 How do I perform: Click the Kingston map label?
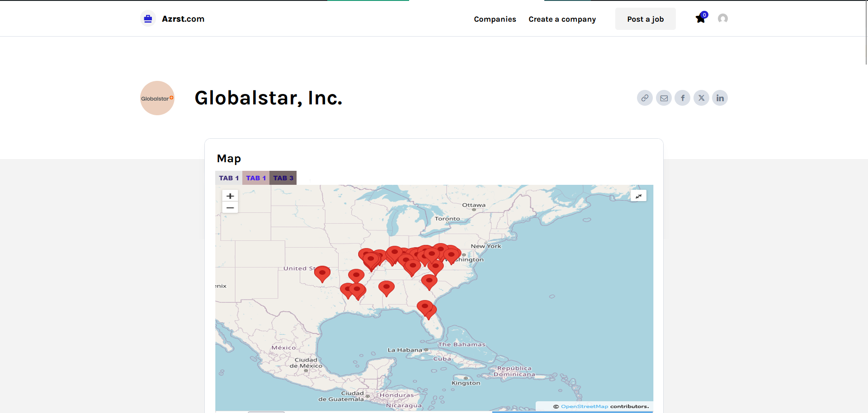(466, 383)
